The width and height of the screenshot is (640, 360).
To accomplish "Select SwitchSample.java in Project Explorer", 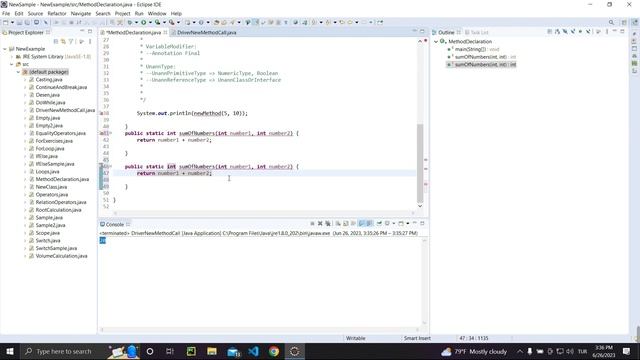I will [x=56, y=248].
